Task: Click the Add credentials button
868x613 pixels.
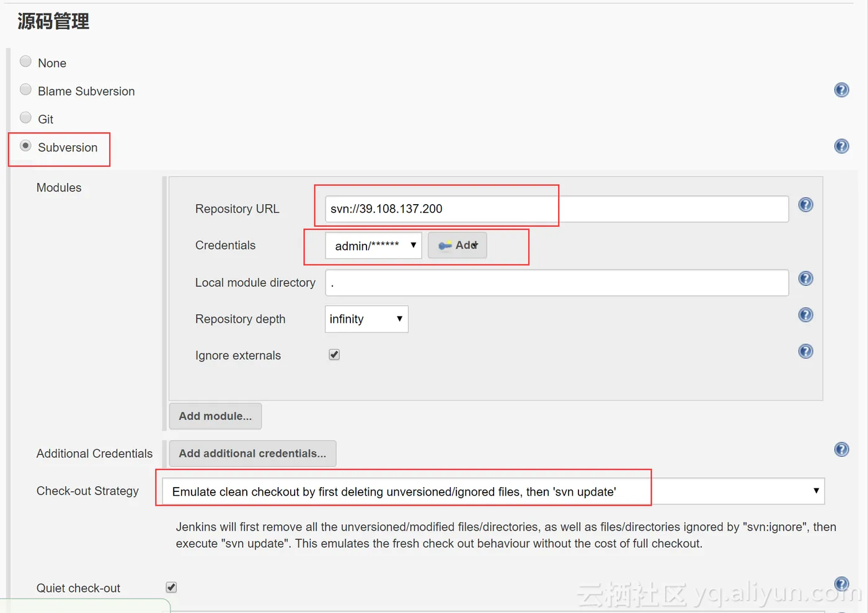Action: click(x=457, y=245)
